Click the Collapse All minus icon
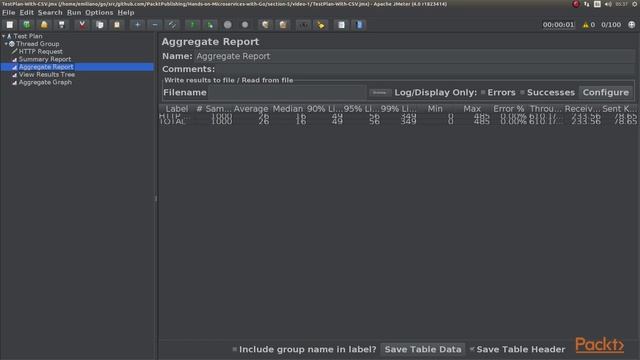 155,25
